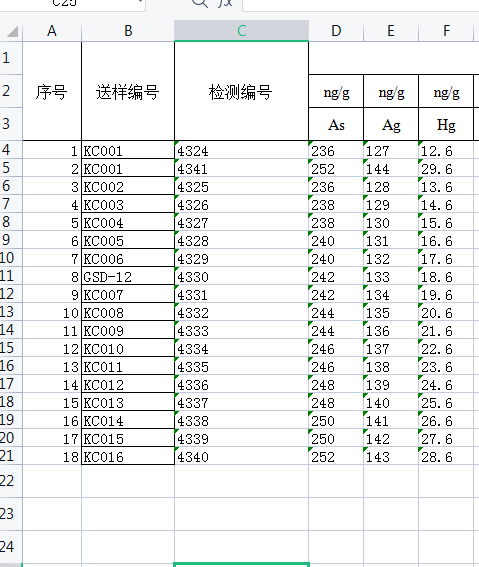Select column C header
The image size is (479, 567).
(241, 31)
